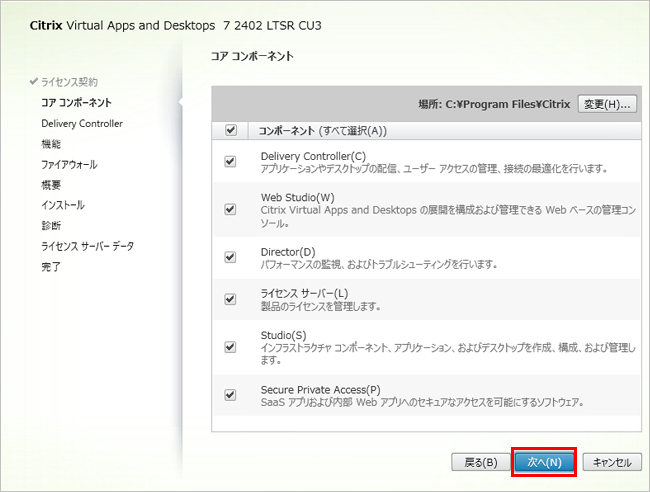Select ライセンス サーバー データ sidebar step
The width and height of the screenshot is (650, 492).
tap(87, 246)
